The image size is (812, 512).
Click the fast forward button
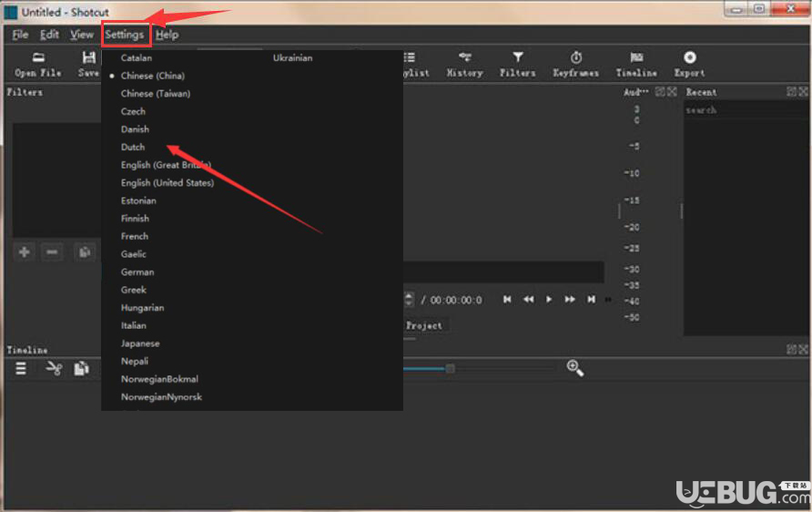pos(570,300)
